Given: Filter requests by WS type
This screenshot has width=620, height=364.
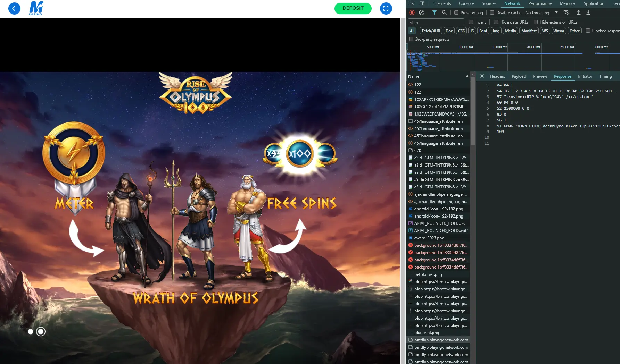Looking at the screenshot, I should point(545,31).
